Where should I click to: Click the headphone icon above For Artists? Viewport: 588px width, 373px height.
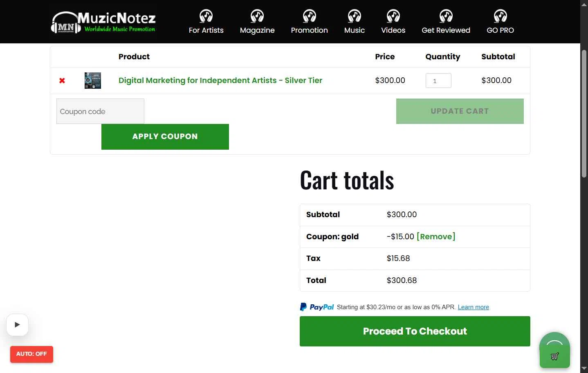(x=206, y=16)
